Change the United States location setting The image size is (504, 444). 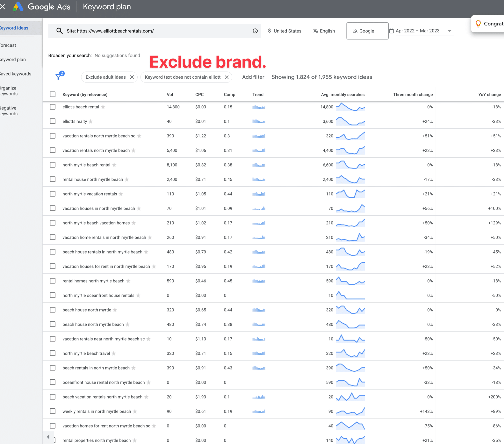click(x=284, y=31)
